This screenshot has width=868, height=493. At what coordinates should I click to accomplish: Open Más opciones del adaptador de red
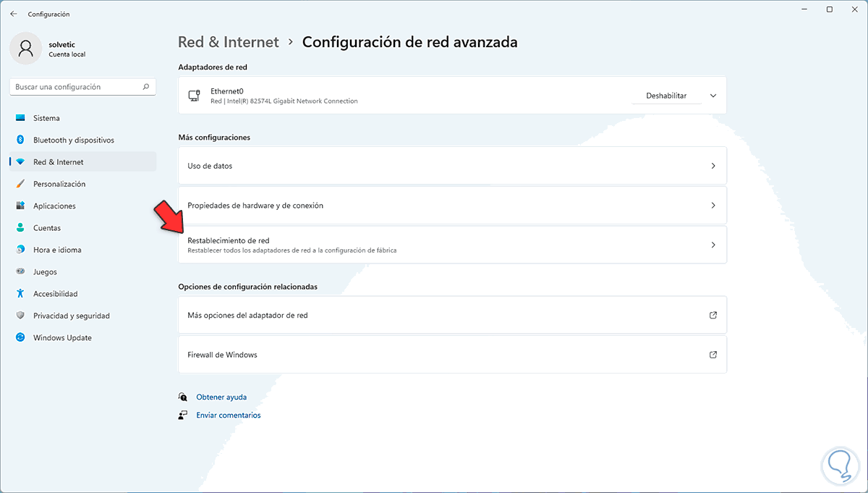coord(452,315)
